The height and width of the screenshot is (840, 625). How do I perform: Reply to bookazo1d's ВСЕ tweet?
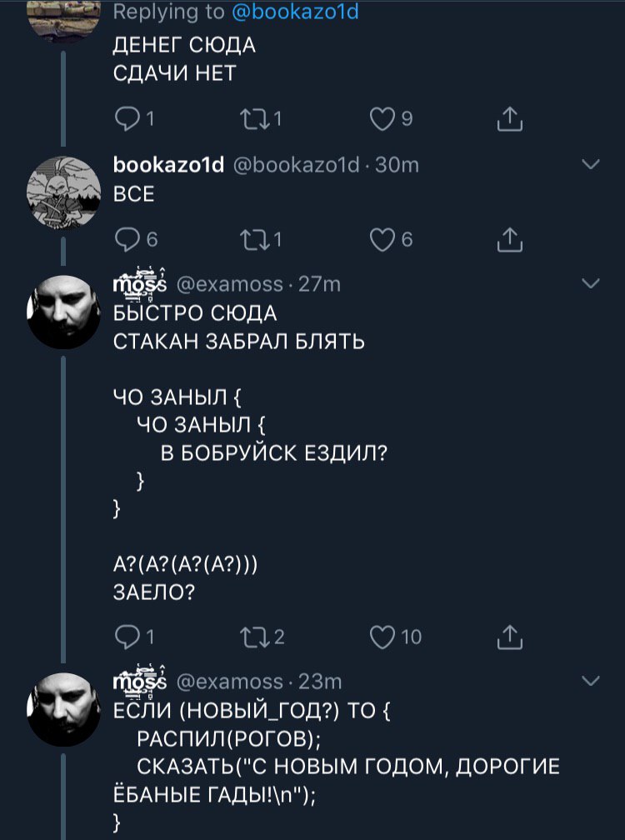click(127, 240)
